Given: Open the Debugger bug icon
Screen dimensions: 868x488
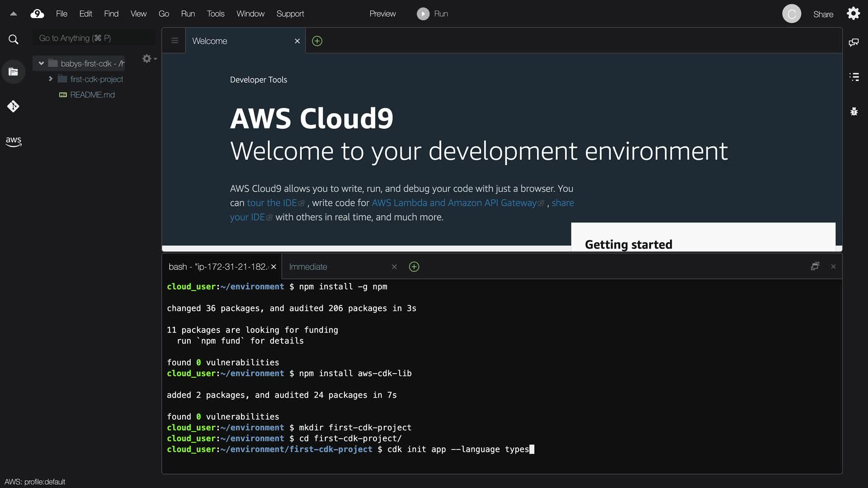Looking at the screenshot, I should [x=854, y=111].
